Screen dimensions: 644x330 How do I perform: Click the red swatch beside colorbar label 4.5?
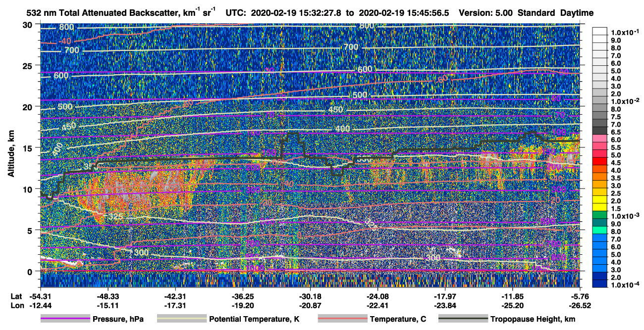tap(599, 161)
